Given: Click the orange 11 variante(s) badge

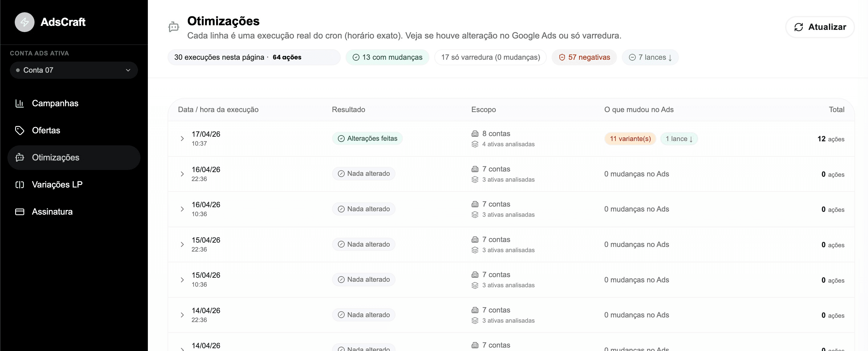Looking at the screenshot, I should pos(630,139).
